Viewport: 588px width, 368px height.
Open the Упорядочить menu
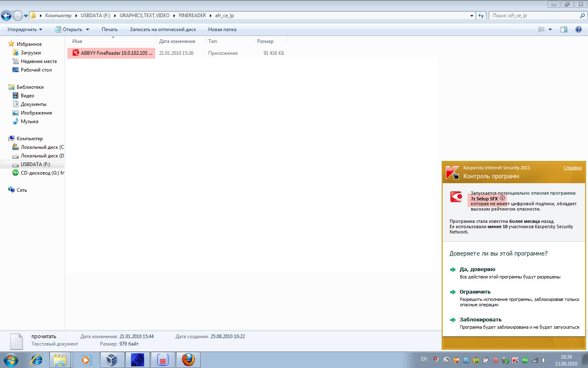(x=24, y=29)
